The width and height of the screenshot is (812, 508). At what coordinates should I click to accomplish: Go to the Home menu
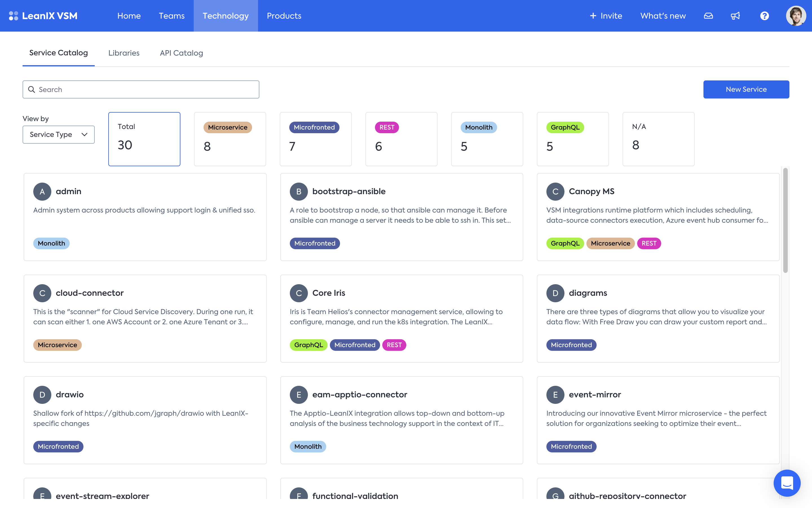[x=129, y=16]
